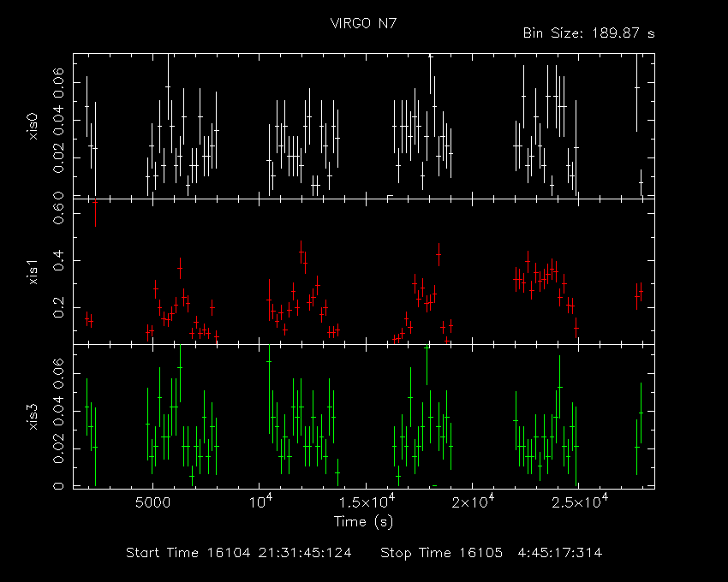This screenshot has height=582, width=728.
Task: Click the 0.4 tick label on xis1 axis
Action: click(x=58, y=261)
